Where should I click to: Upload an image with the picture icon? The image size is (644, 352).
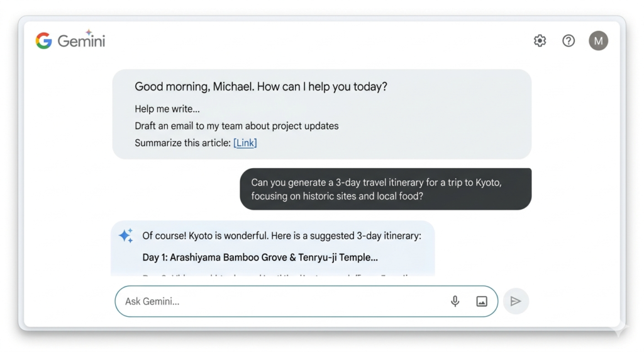481,302
